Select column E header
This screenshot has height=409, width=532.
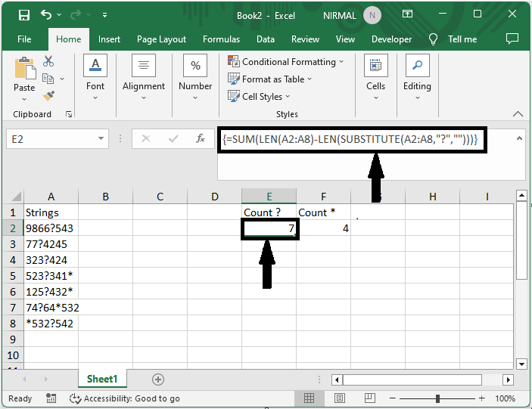pyautogui.click(x=269, y=197)
